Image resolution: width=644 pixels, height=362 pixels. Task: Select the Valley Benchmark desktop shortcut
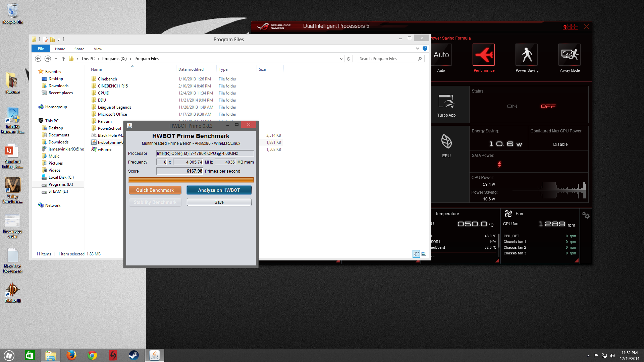(12, 190)
